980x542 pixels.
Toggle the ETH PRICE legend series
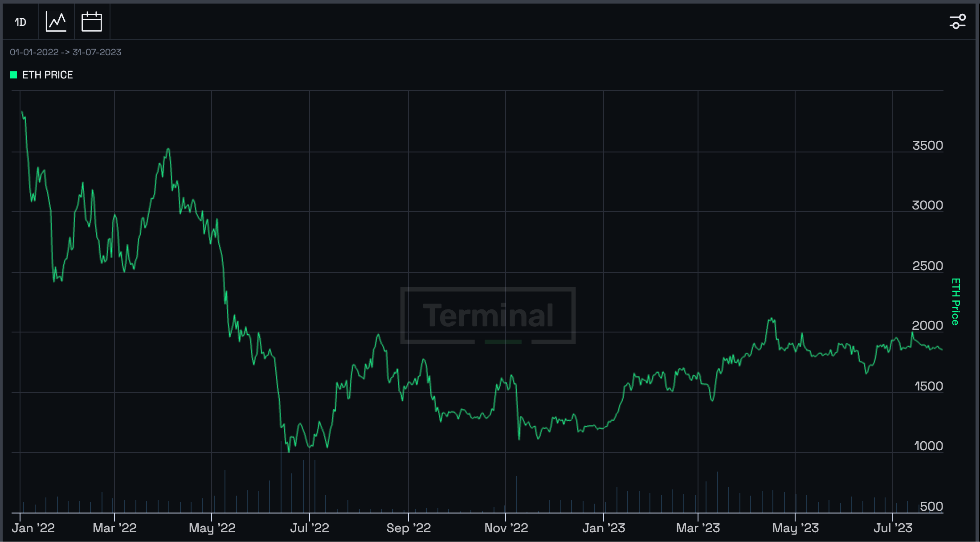coord(41,75)
